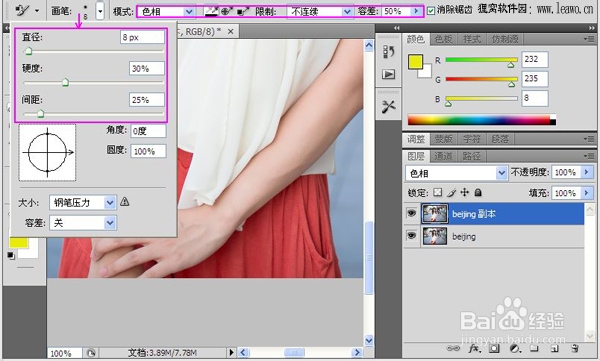The height and width of the screenshot is (361, 600).
Task: Open Layers panel flyout menu
Action: pyautogui.click(x=589, y=156)
